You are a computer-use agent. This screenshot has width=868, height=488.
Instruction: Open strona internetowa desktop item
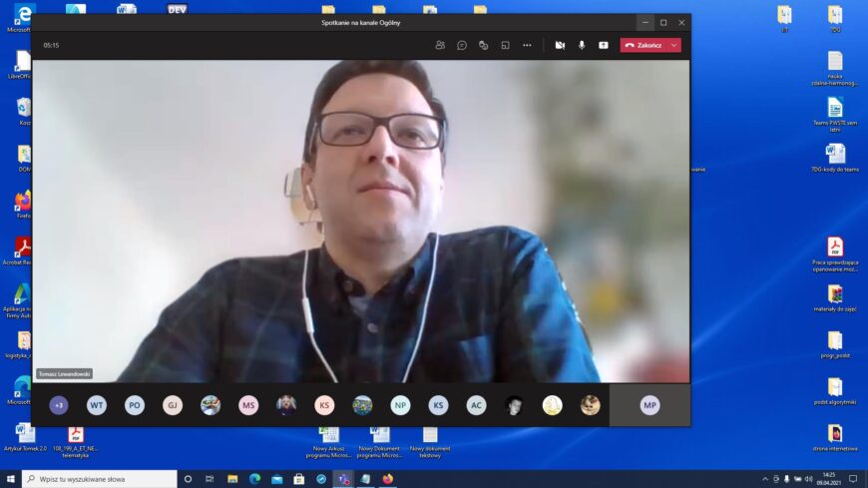click(835, 437)
